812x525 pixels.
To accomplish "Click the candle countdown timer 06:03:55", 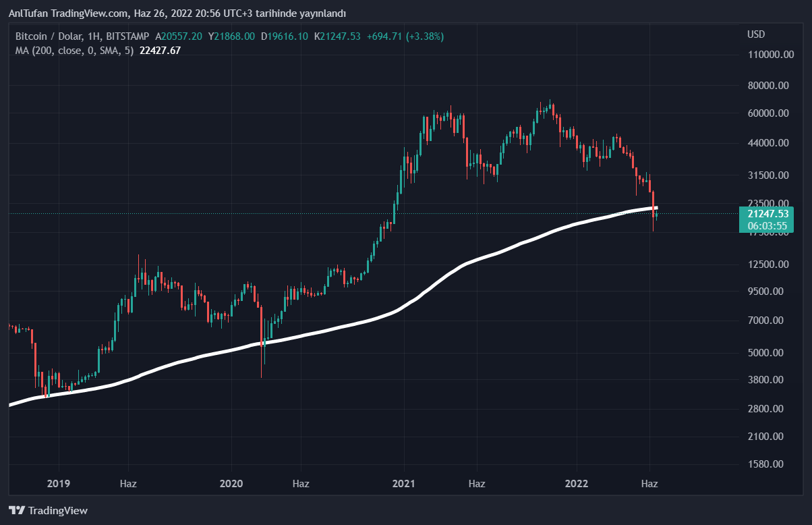I will click(767, 225).
